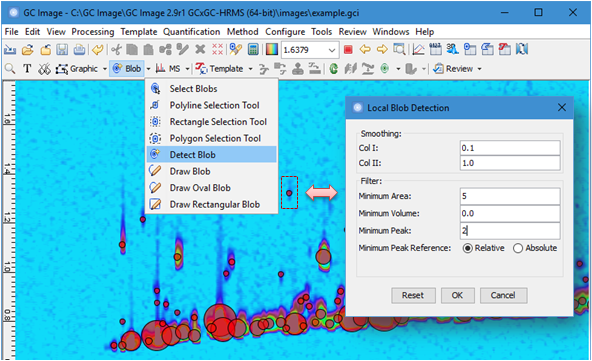592x361 pixels.
Task: Click the Col I smoothing input field
Action: (x=510, y=148)
